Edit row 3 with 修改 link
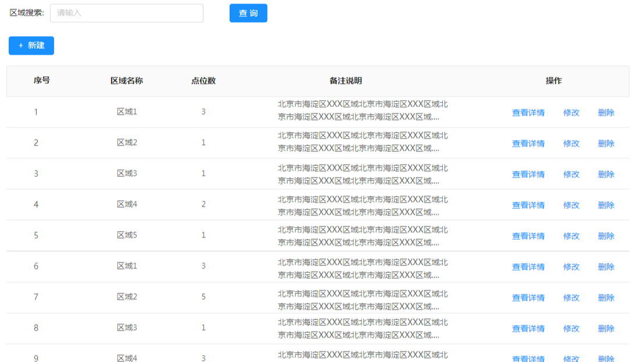 coord(571,175)
